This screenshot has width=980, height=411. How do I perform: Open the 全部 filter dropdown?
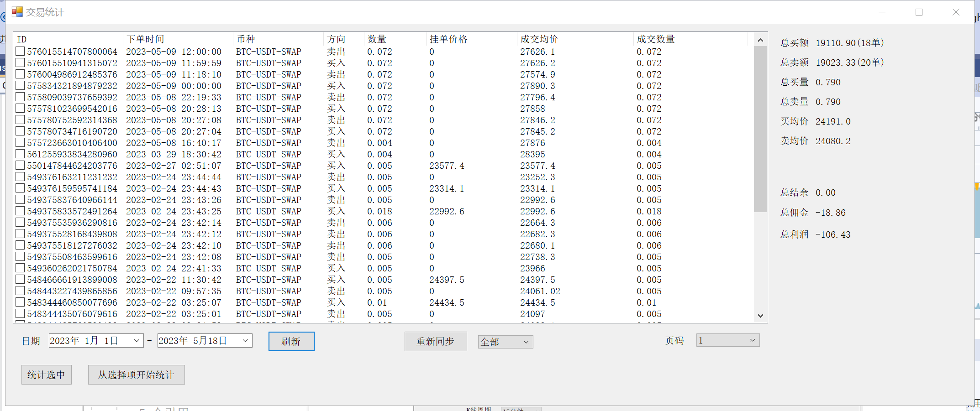click(x=505, y=341)
